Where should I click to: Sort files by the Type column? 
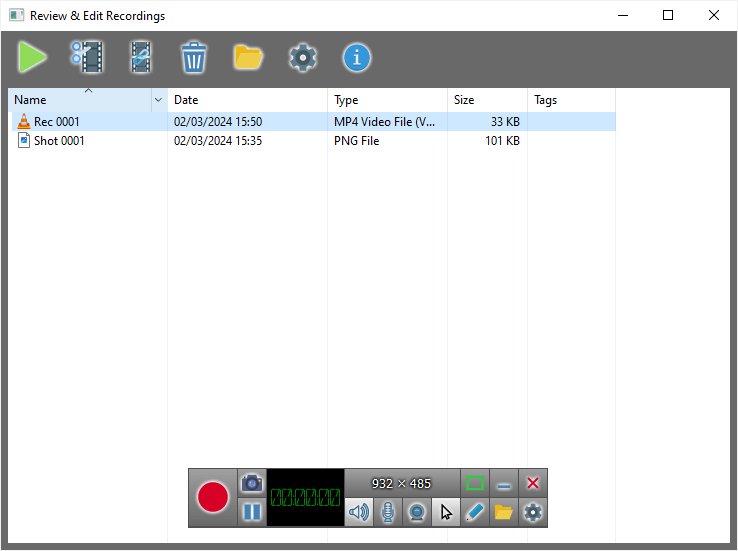click(x=387, y=100)
